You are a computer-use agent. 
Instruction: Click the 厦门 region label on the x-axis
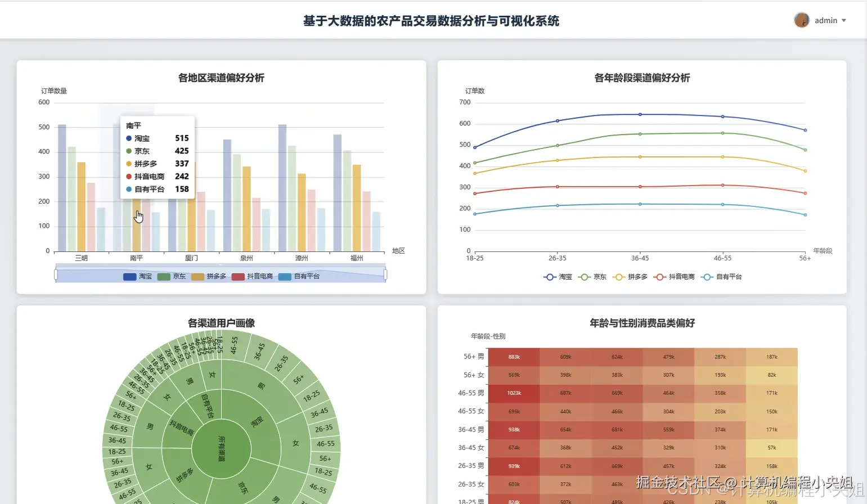(191, 258)
